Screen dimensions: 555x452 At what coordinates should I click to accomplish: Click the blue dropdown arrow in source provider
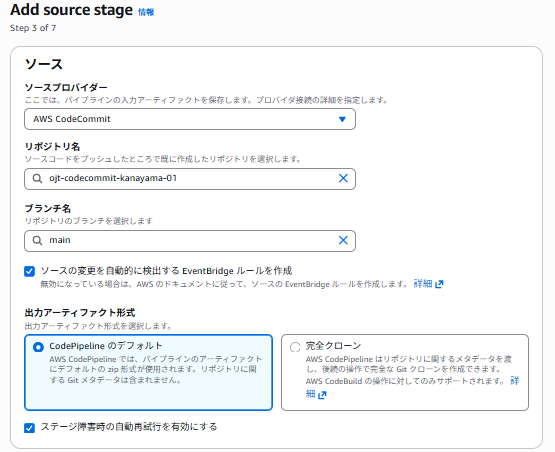point(342,119)
